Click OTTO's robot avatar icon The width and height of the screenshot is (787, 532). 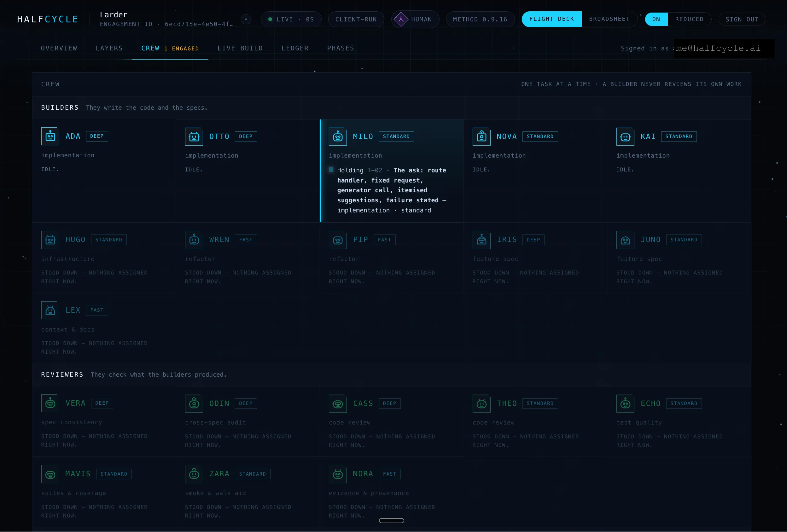pyautogui.click(x=194, y=137)
